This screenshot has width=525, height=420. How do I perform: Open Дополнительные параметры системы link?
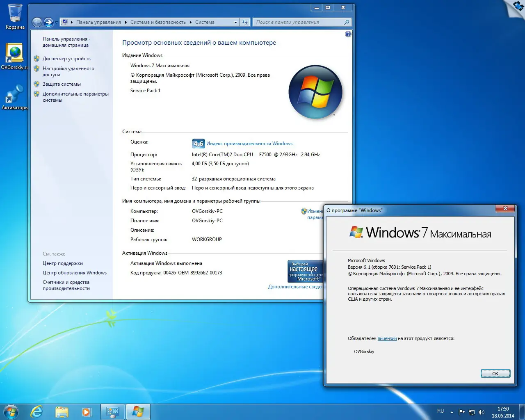pyautogui.click(x=75, y=97)
